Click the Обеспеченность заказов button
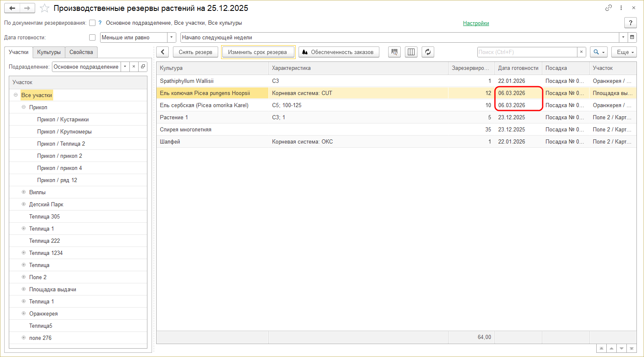 339,52
